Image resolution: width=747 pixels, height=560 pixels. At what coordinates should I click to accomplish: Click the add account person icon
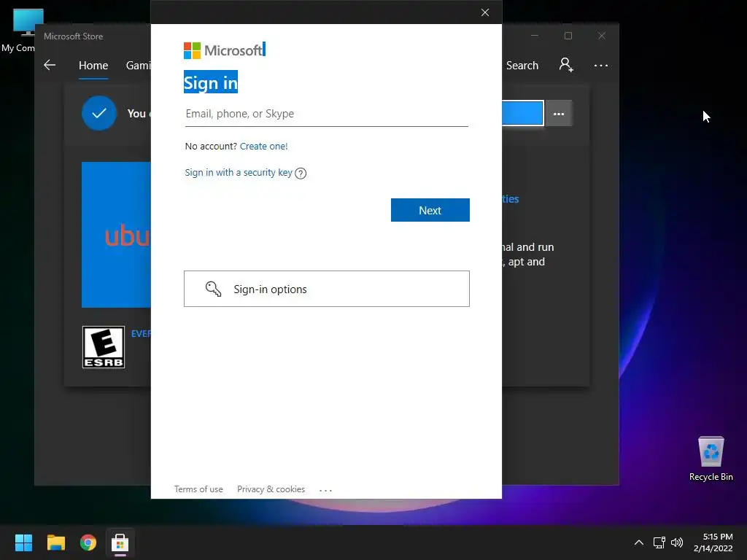click(x=566, y=65)
